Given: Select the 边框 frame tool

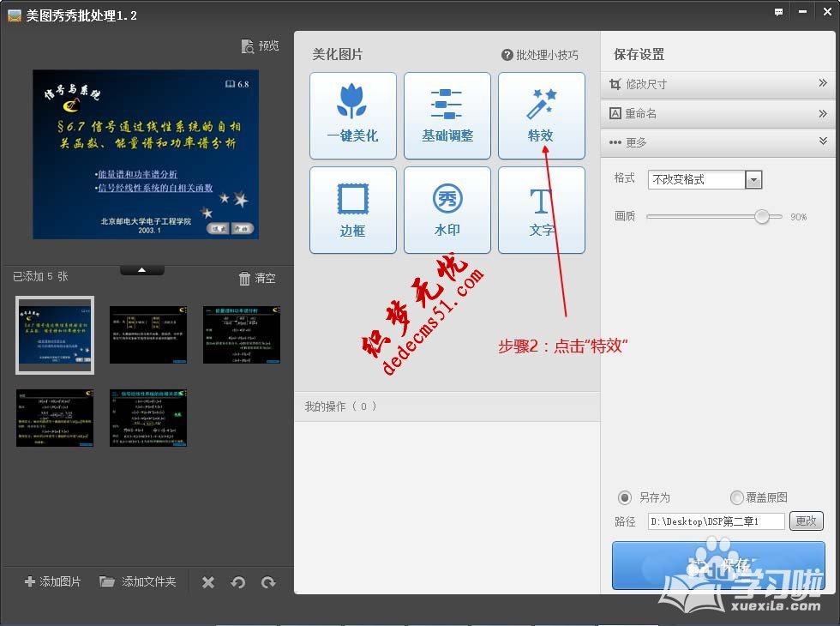Looking at the screenshot, I should point(352,210).
